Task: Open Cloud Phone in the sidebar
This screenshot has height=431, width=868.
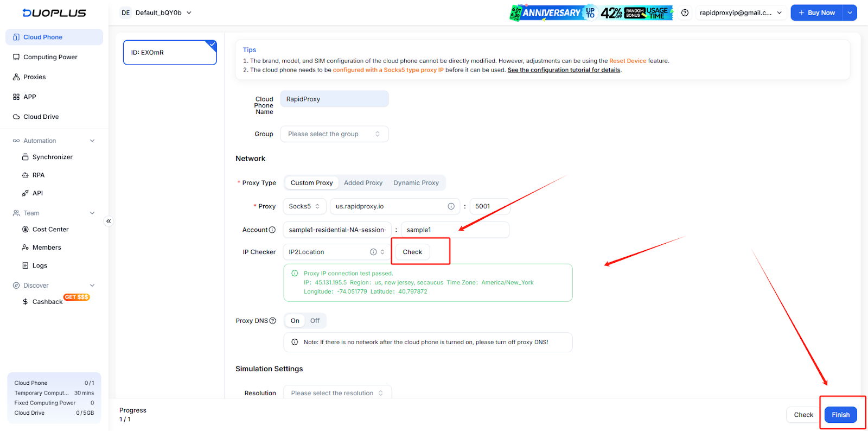Action: [54, 37]
